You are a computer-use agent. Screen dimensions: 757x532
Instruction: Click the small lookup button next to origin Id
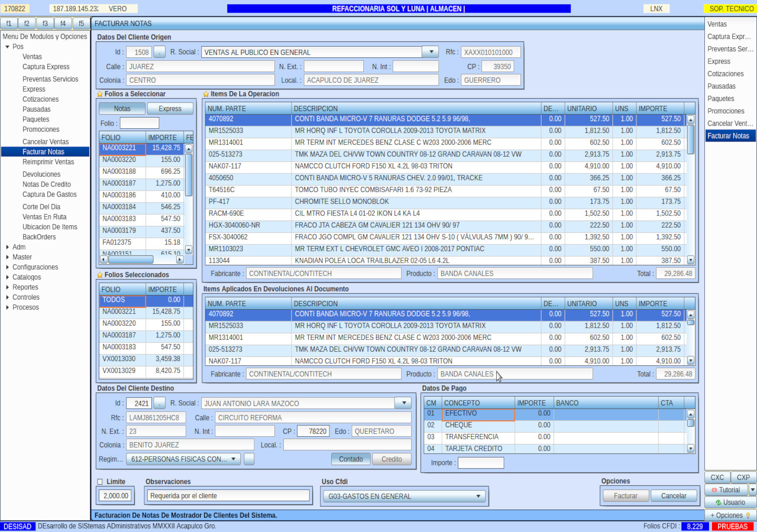[x=159, y=52]
